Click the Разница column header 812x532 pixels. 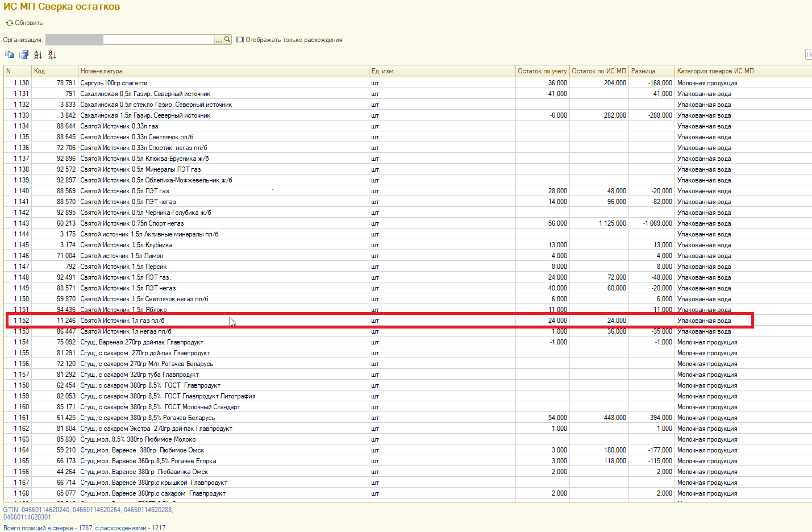pyautogui.click(x=651, y=71)
